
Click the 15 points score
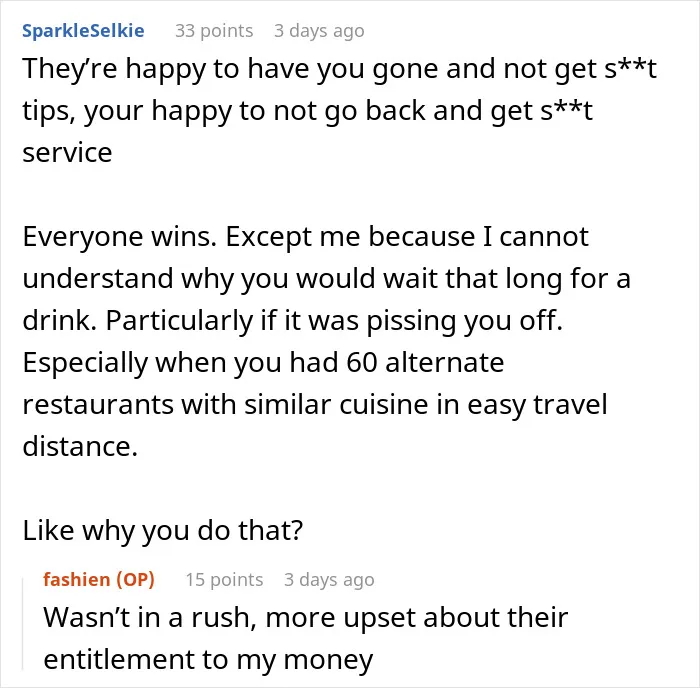click(224, 580)
